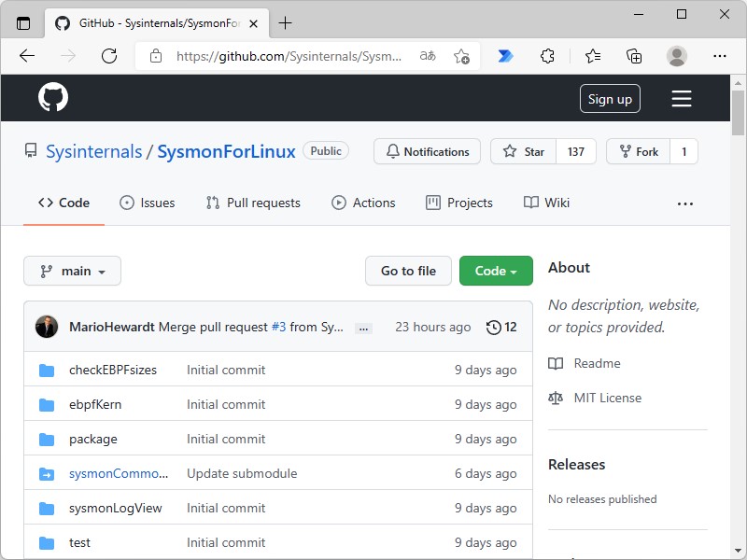The height and width of the screenshot is (560, 747).
Task: Open the test folder name
Action: [x=79, y=543]
